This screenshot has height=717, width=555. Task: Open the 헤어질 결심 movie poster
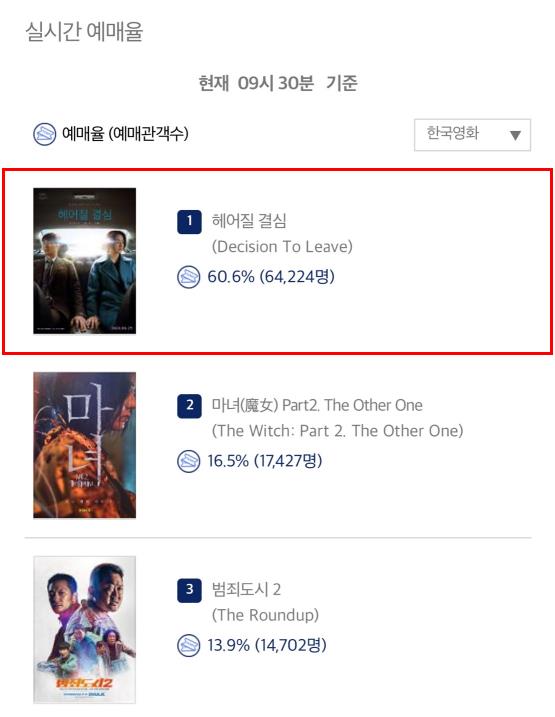point(85,261)
